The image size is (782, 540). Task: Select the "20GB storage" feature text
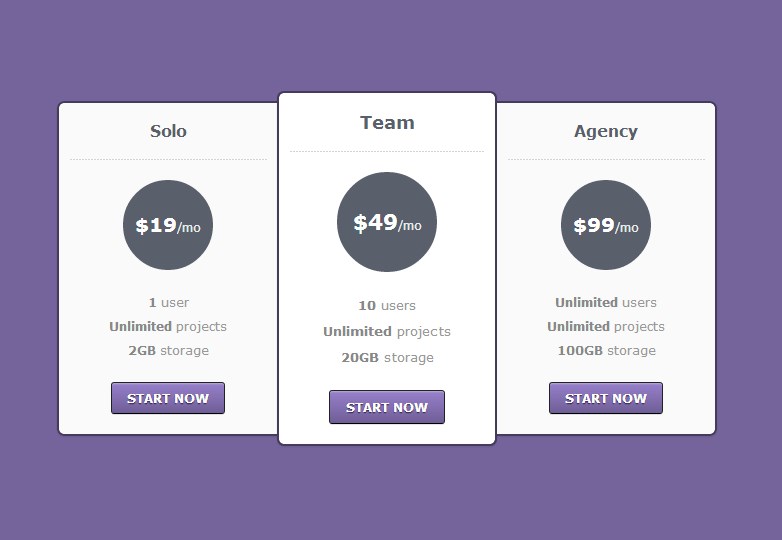coord(387,357)
